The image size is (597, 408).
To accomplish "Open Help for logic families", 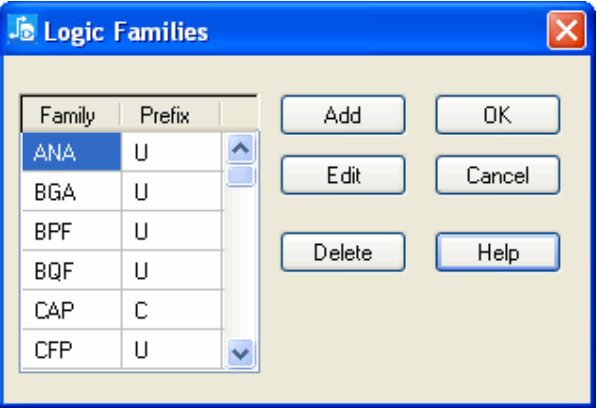I will tap(498, 252).
